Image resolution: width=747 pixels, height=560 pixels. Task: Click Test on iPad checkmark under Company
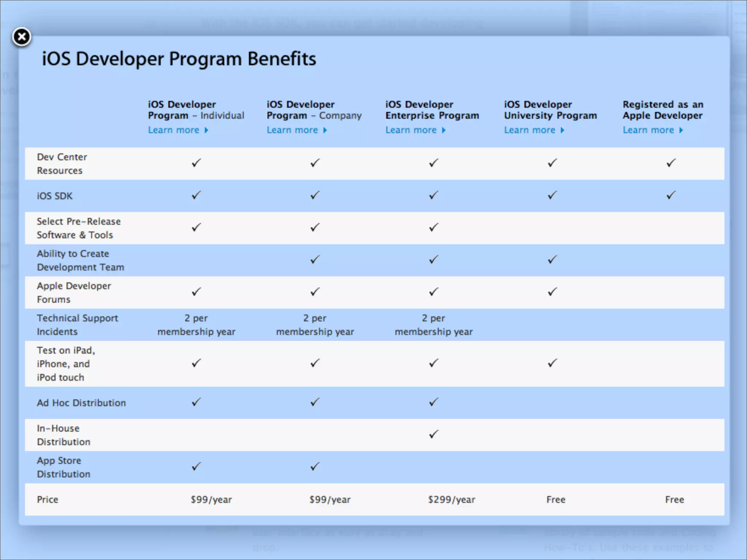tap(315, 363)
